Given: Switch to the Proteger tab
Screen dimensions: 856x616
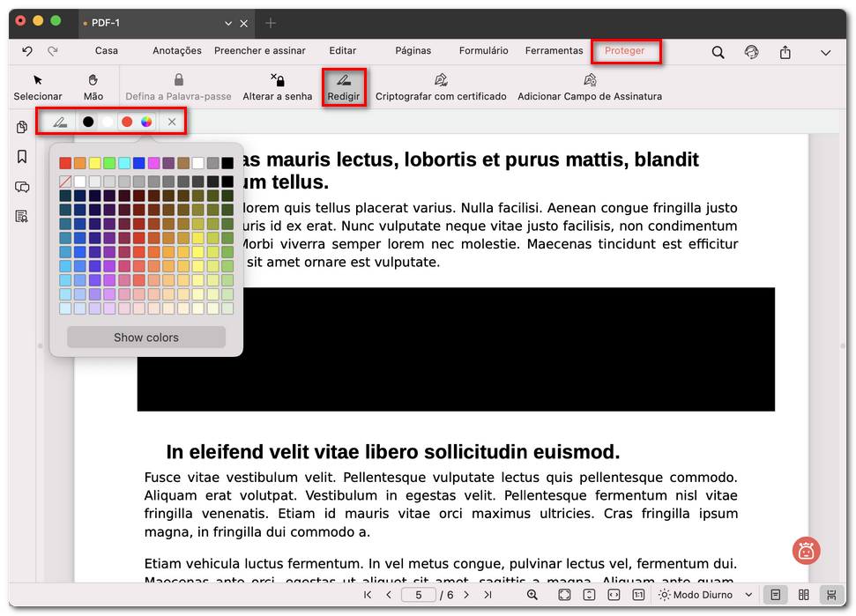Looking at the screenshot, I should (626, 51).
